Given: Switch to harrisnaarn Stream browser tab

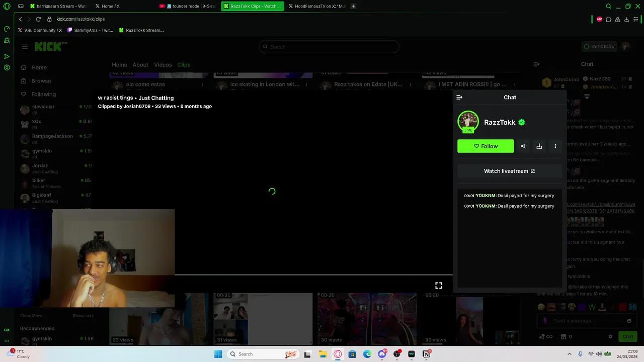Looking at the screenshot, I should click(58, 6).
